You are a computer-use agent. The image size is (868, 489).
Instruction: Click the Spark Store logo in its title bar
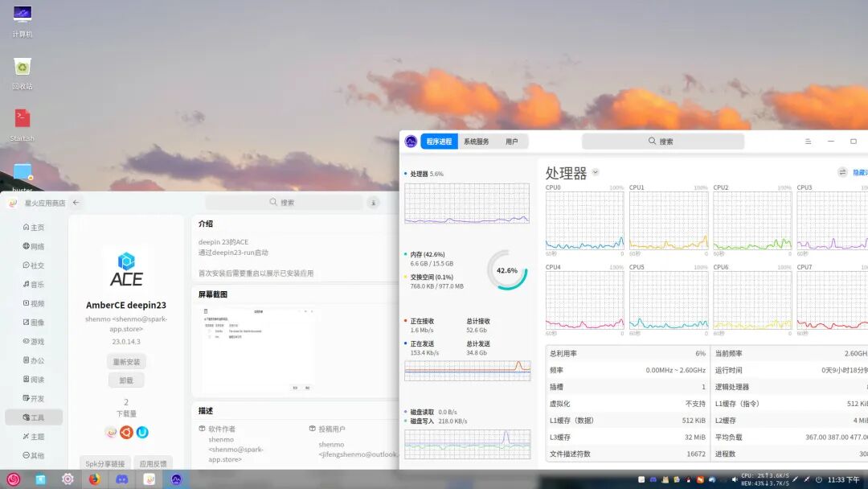(12, 203)
